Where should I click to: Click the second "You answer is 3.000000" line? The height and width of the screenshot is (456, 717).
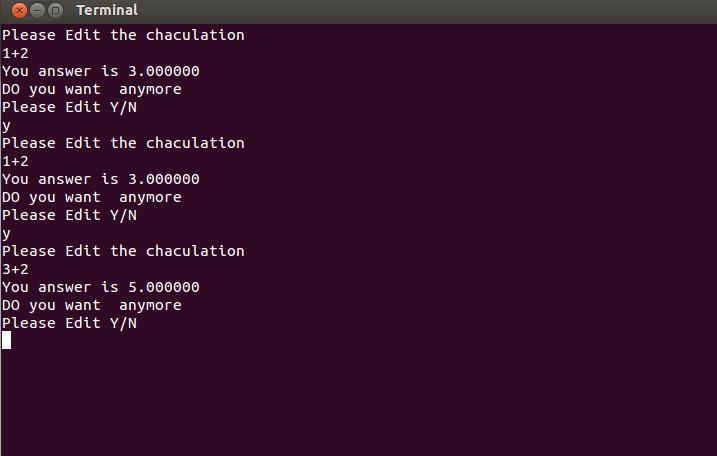coord(101,179)
